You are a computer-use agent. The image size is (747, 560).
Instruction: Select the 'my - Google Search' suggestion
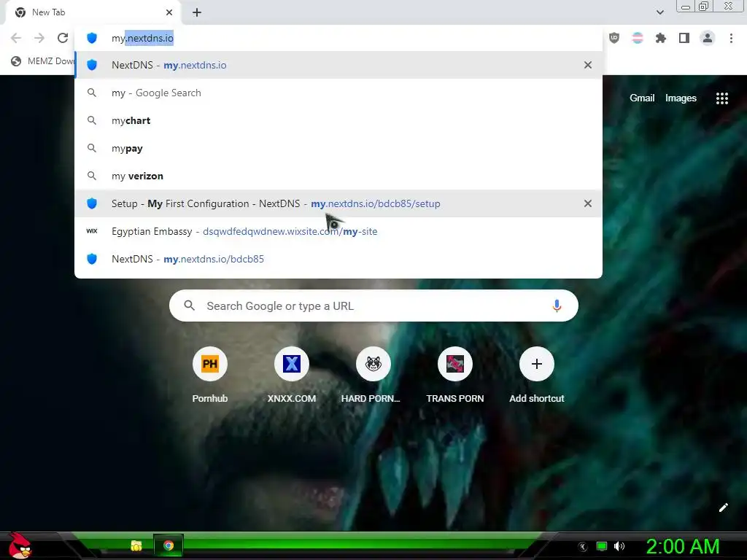(338, 93)
